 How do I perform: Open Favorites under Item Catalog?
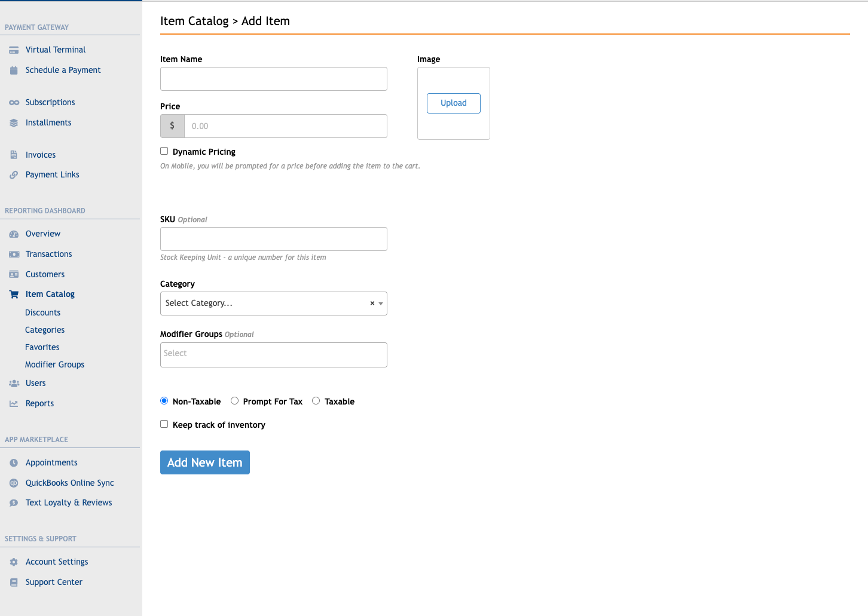42,348
